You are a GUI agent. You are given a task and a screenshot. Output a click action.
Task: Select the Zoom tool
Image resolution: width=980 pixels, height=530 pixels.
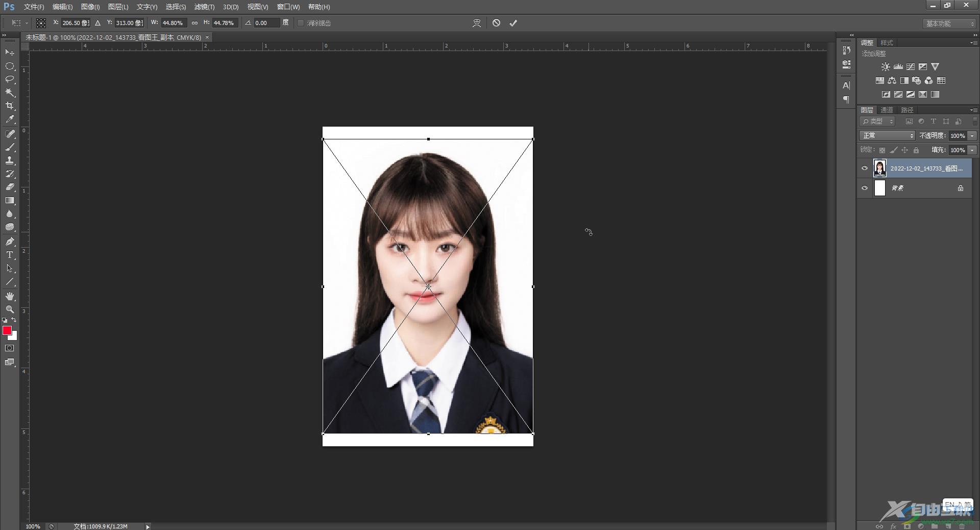[10, 309]
